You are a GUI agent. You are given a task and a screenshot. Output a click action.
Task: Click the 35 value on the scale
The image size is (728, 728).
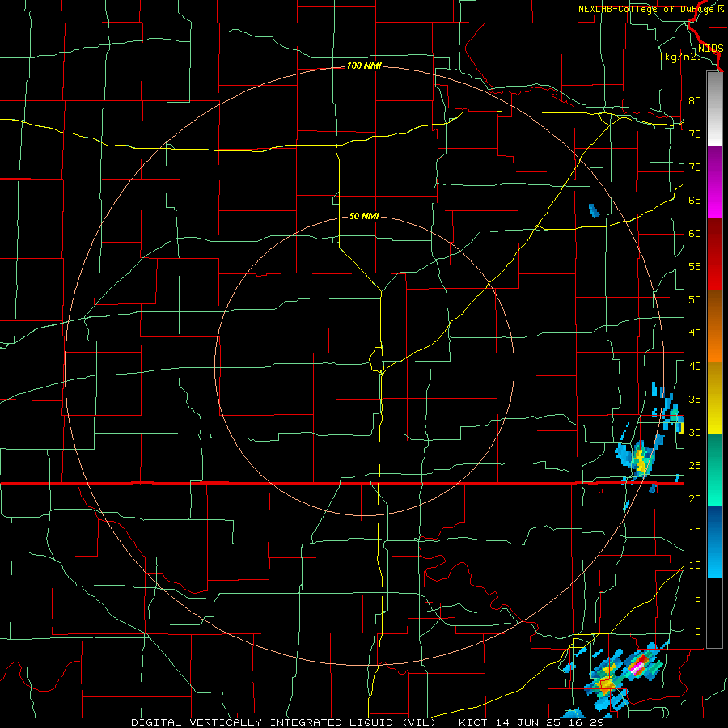695,400
